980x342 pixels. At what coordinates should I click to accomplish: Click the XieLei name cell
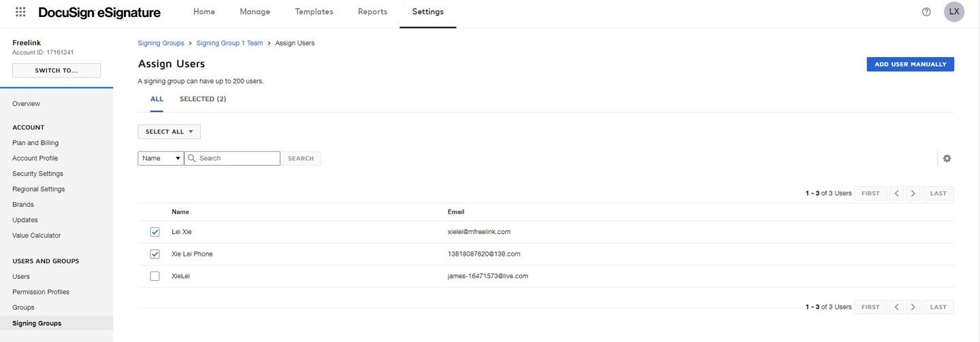(x=180, y=276)
